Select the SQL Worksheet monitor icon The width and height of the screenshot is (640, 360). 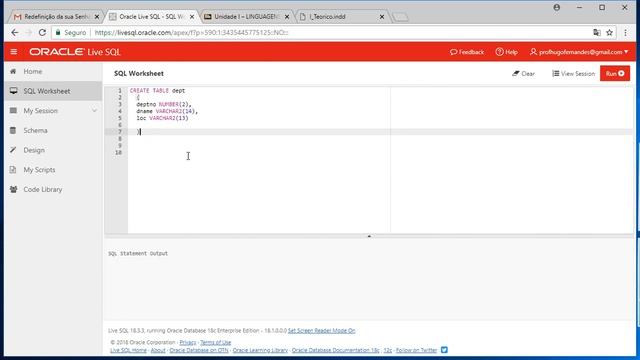13,91
